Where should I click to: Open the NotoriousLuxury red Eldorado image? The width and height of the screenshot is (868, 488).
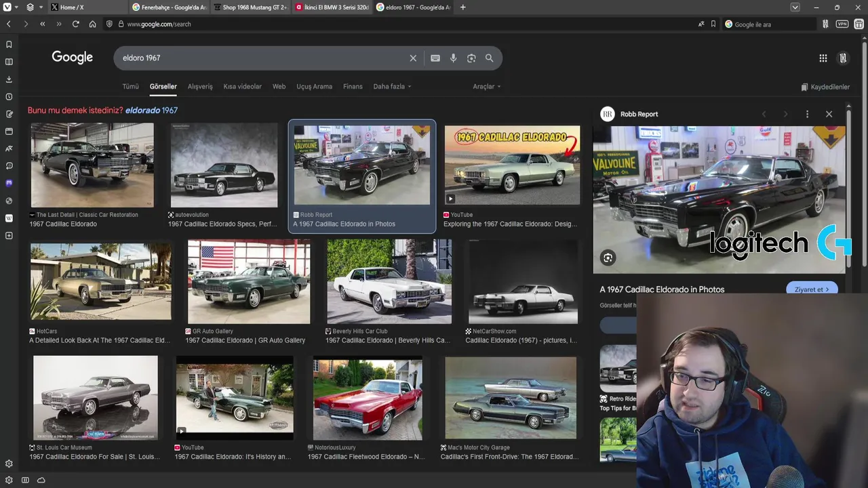tap(368, 399)
